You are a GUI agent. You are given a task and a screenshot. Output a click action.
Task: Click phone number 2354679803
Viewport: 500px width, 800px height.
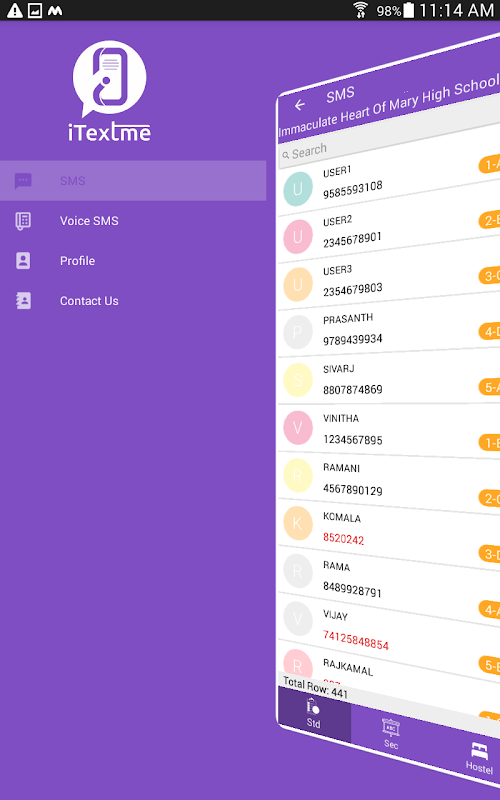[x=353, y=289]
